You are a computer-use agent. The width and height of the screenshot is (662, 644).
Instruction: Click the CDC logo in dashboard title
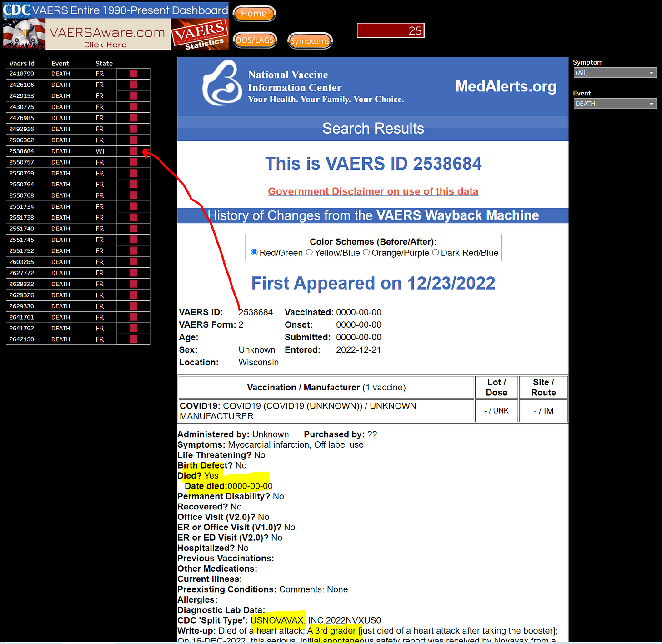(x=17, y=10)
